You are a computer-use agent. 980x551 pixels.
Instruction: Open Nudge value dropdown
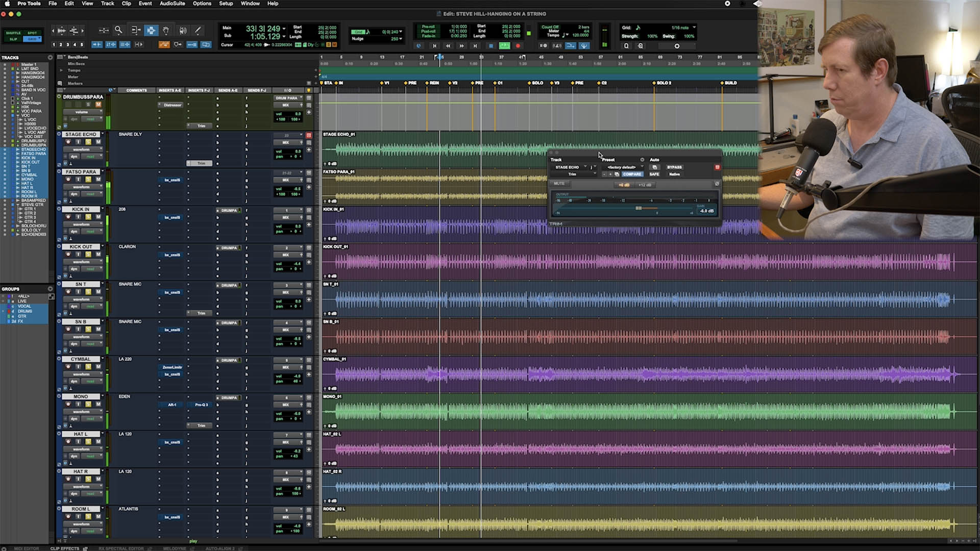(x=401, y=39)
